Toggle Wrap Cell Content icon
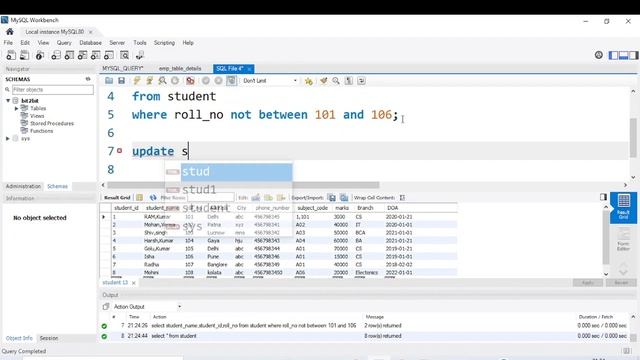640x360 pixels. tap(402, 198)
